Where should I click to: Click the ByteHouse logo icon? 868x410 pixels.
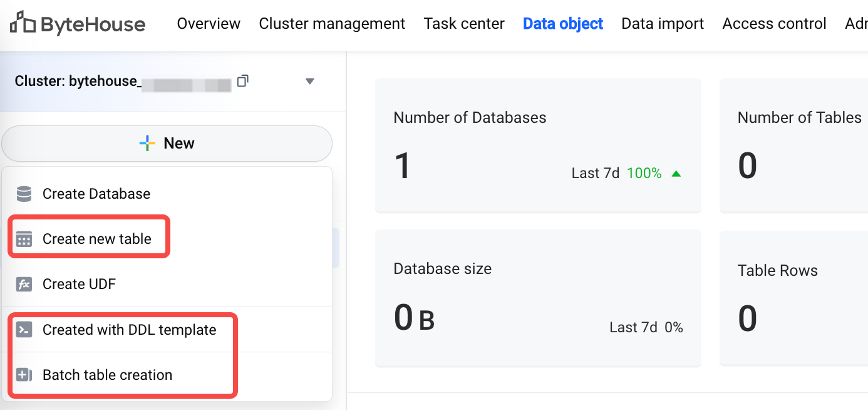(23, 23)
